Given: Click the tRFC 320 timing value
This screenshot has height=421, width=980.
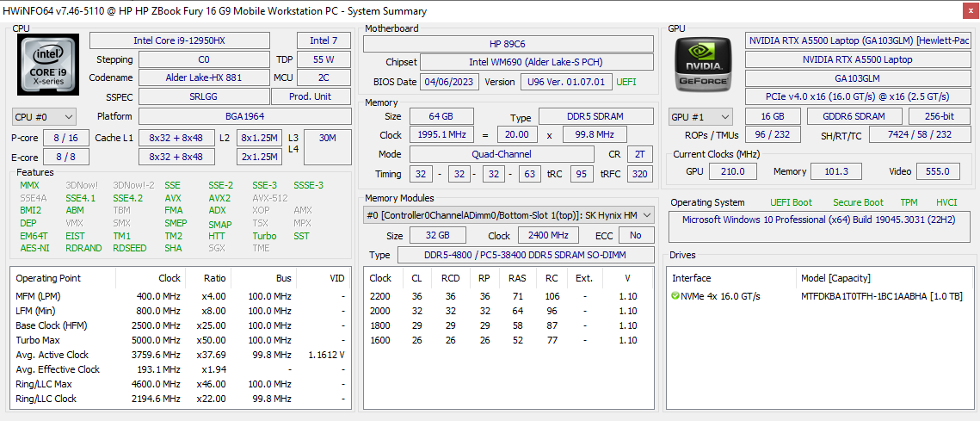Looking at the screenshot, I should pyautogui.click(x=639, y=174).
